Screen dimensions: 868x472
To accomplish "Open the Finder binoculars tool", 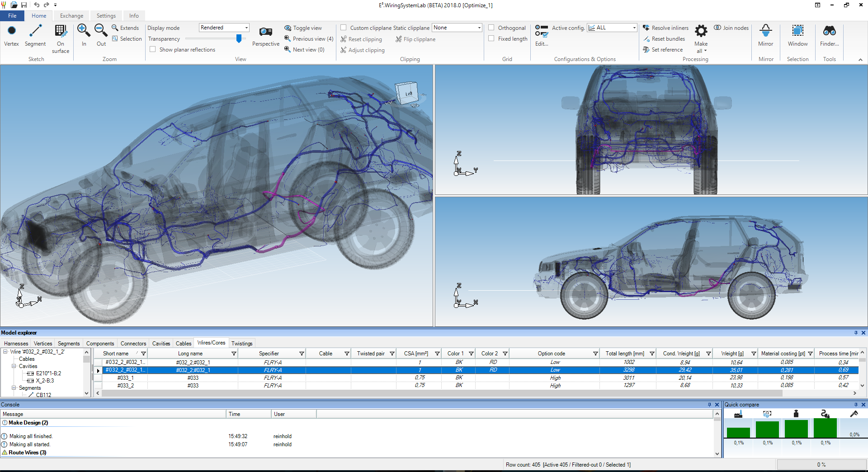I will [x=829, y=31].
